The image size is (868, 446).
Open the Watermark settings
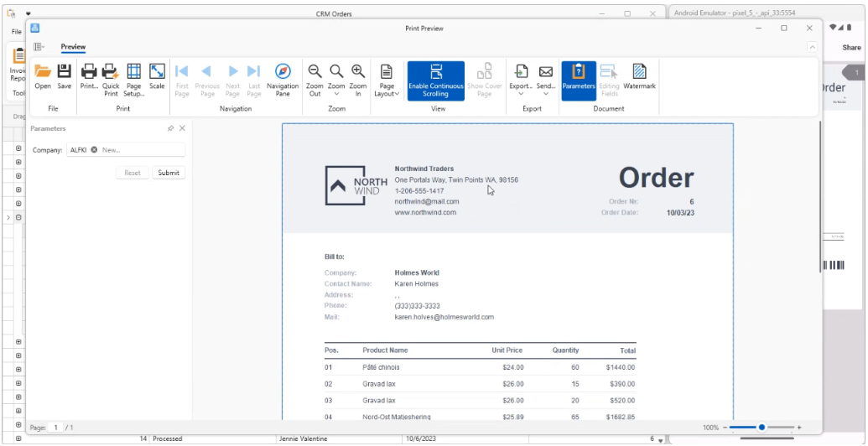(639, 76)
